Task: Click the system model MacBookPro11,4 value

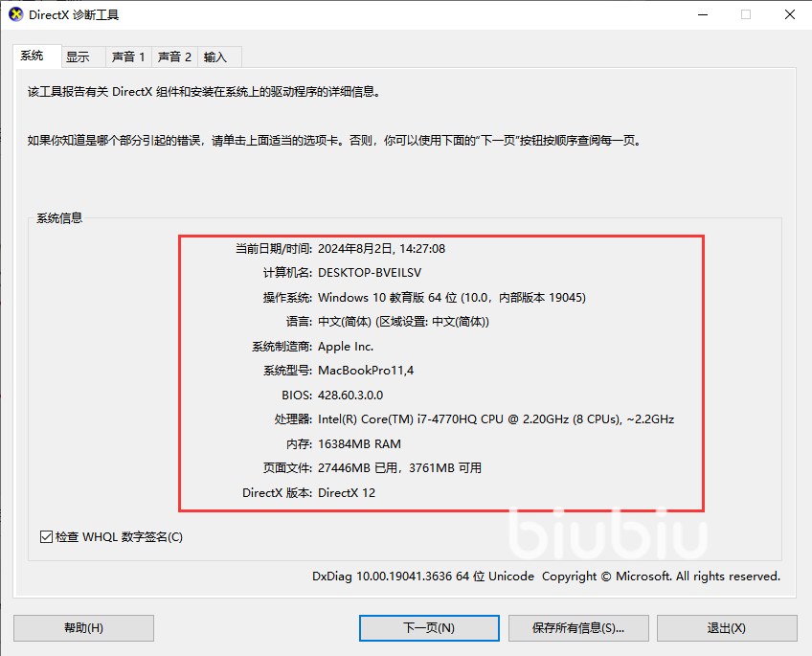Action: (366, 371)
